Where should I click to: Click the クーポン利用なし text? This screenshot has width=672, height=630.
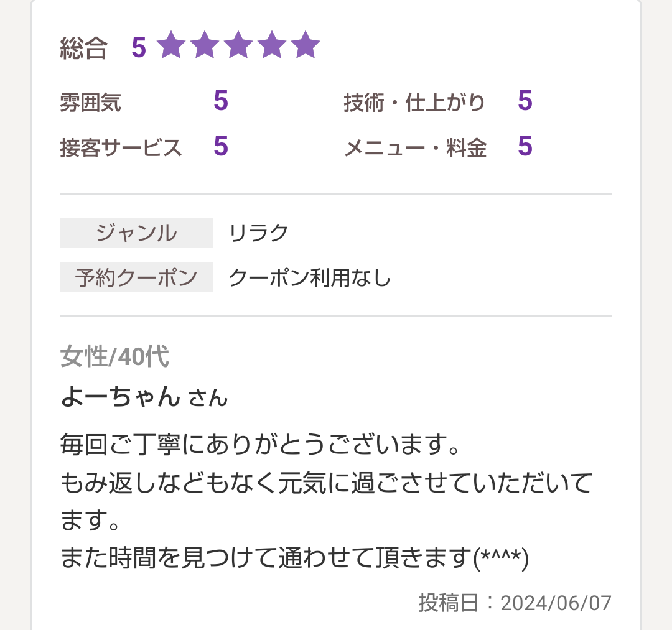[310, 278]
